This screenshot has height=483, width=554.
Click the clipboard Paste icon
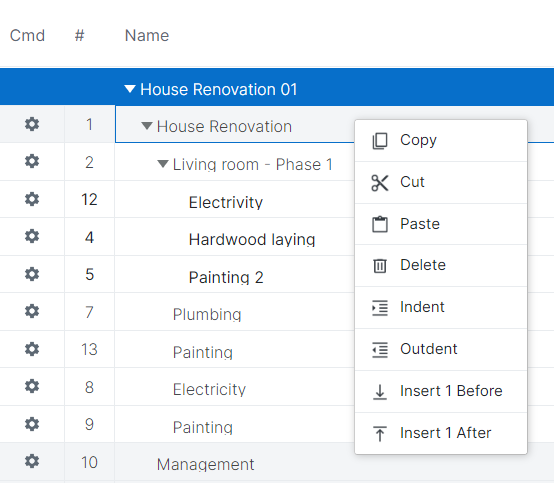pos(380,224)
